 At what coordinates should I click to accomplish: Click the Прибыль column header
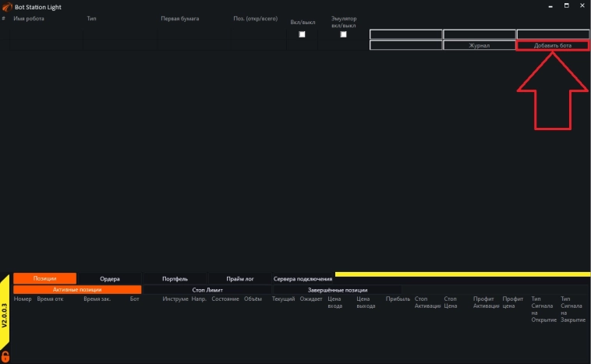click(397, 299)
